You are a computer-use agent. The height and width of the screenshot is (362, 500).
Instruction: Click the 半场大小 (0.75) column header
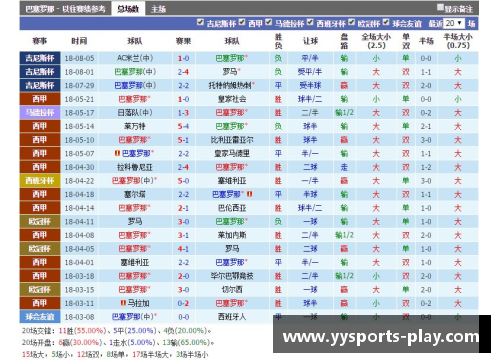(458, 41)
